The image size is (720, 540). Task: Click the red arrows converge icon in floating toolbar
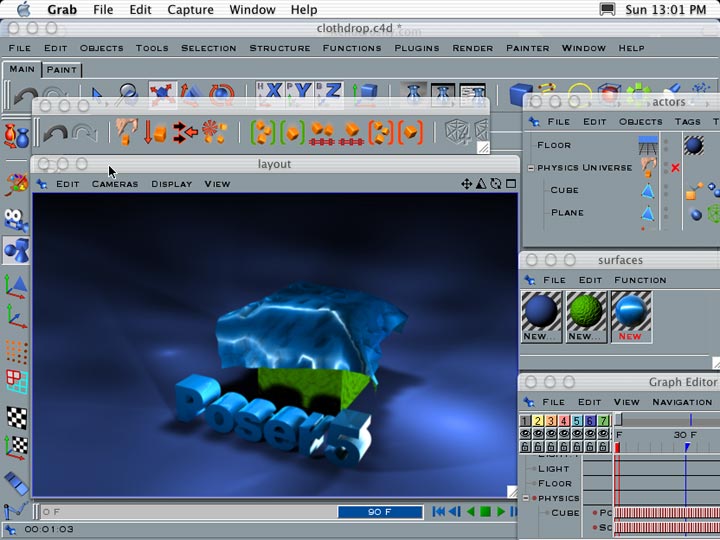[x=184, y=133]
